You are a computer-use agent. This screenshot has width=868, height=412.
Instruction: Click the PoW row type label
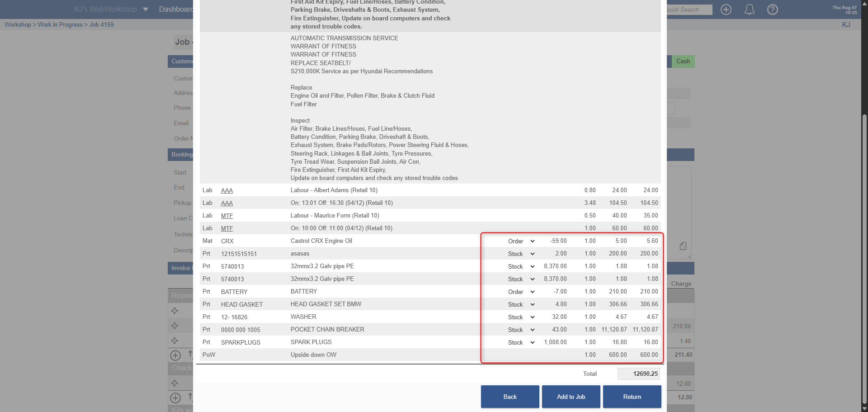point(209,355)
